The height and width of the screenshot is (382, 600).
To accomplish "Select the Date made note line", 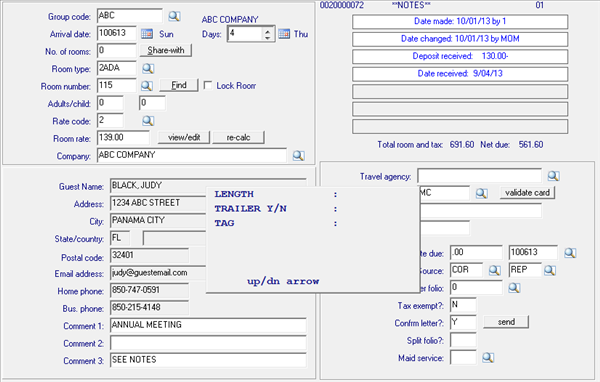I will point(460,21).
